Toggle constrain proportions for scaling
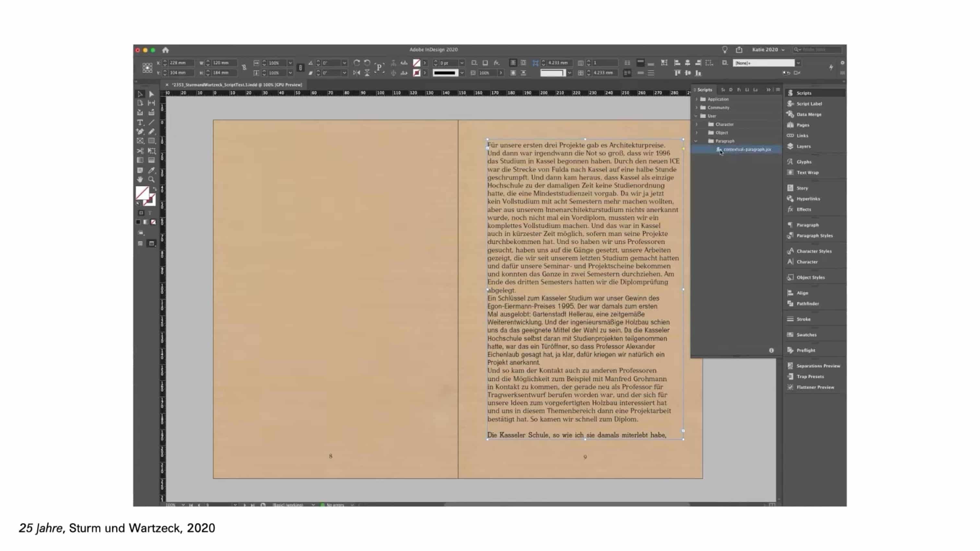 (300, 68)
